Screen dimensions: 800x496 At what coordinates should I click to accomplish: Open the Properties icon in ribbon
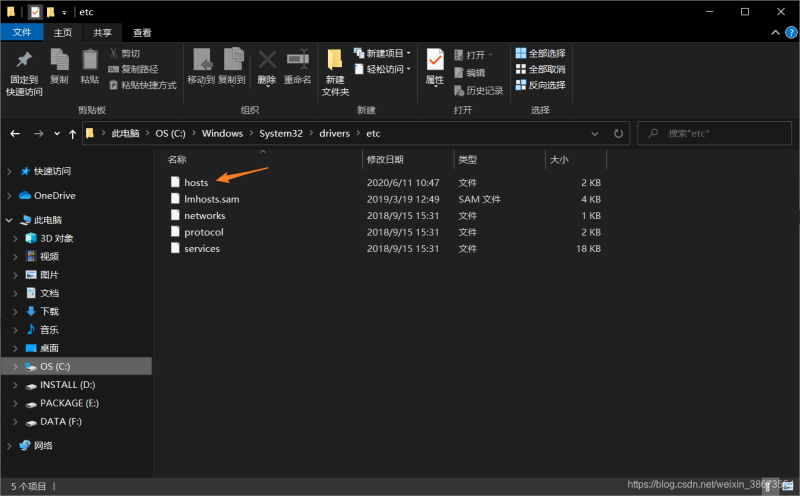pyautogui.click(x=435, y=65)
